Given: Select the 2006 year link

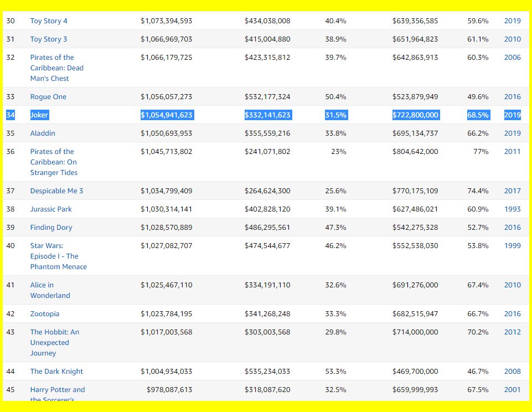Looking at the screenshot, I should point(512,58).
